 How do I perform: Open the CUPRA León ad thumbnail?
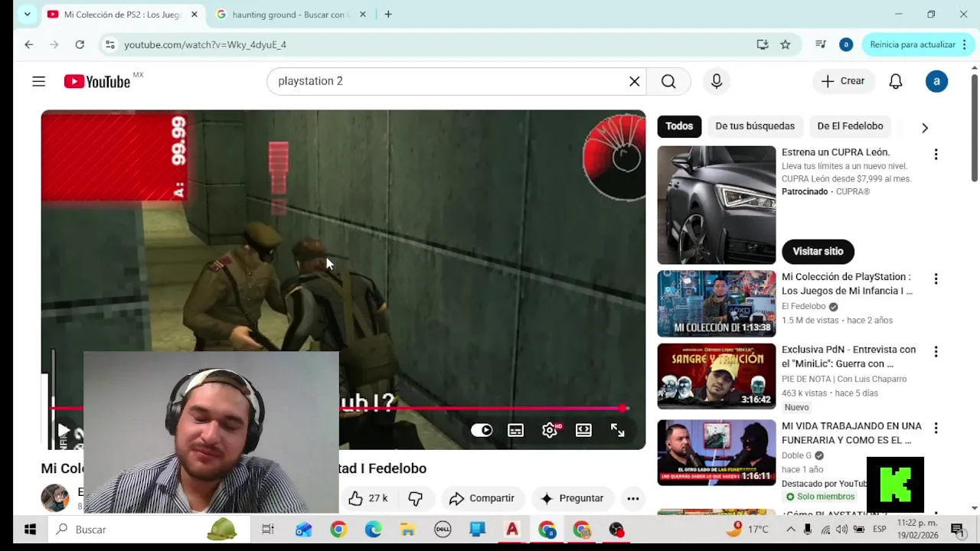[717, 205]
